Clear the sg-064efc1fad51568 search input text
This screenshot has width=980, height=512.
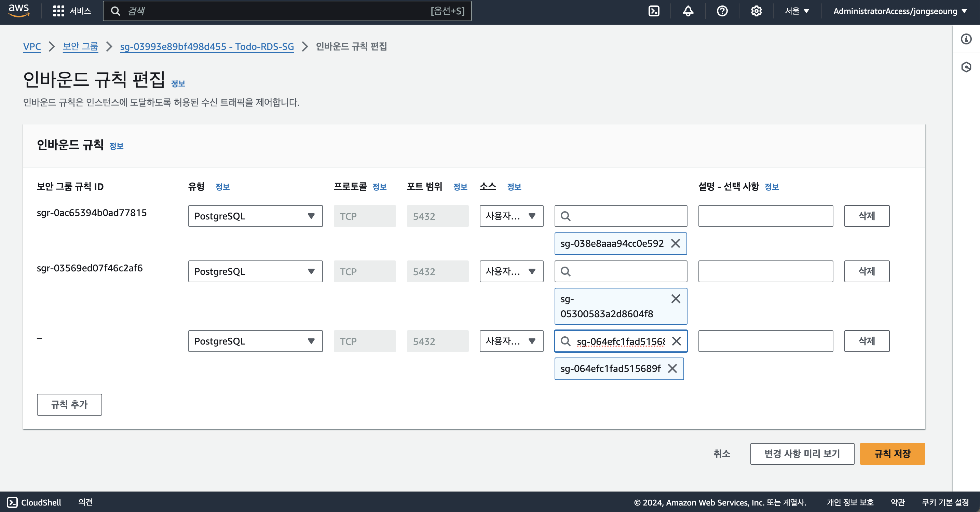point(676,341)
